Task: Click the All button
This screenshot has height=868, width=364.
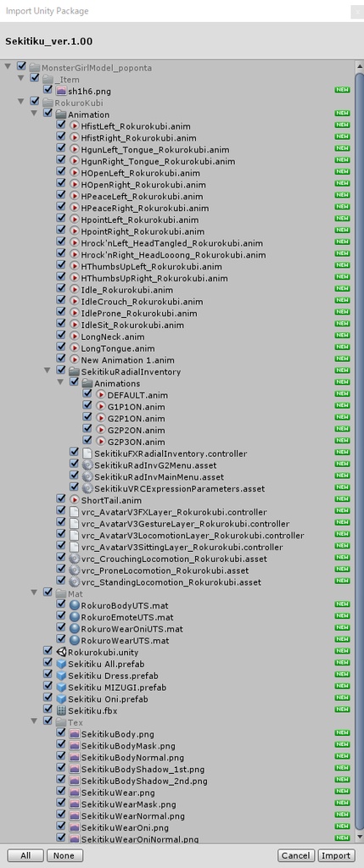Action: pos(25,855)
